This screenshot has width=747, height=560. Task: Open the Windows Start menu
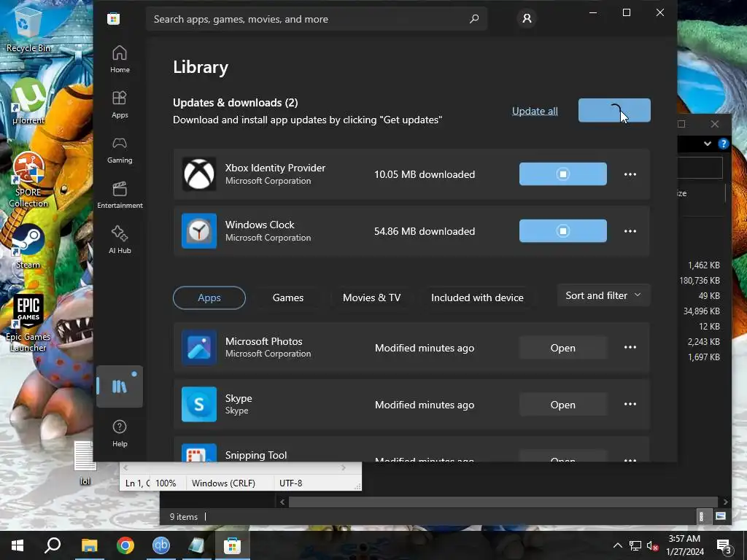(18, 545)
